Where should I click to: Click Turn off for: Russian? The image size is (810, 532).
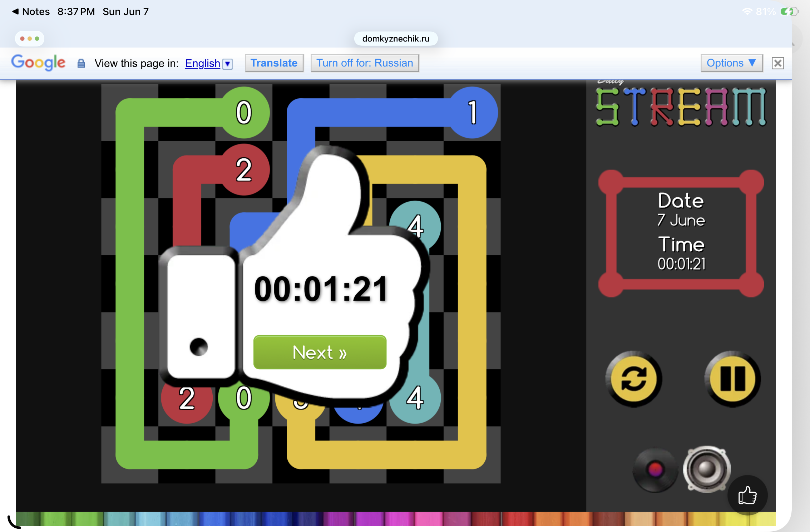pyautogui.click(x=365, y=63)
